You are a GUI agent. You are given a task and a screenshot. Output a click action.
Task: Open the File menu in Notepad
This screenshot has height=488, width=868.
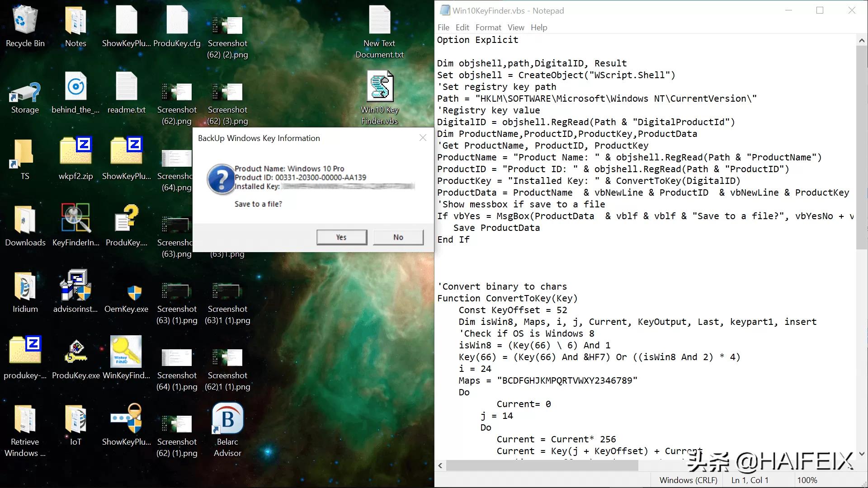click(x=443, y=27)
